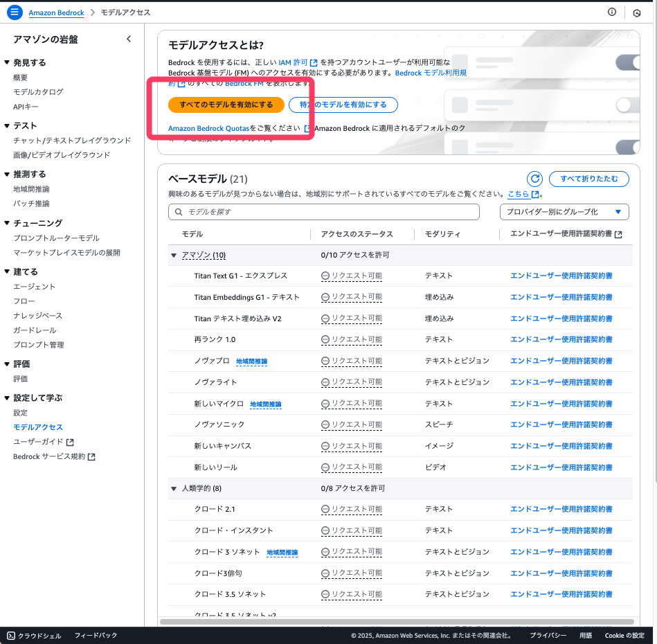657x644 pixels.
Task: Click the CloudShell terminal icon in footer
Action: pyautogui.click(x=11, y=636)
